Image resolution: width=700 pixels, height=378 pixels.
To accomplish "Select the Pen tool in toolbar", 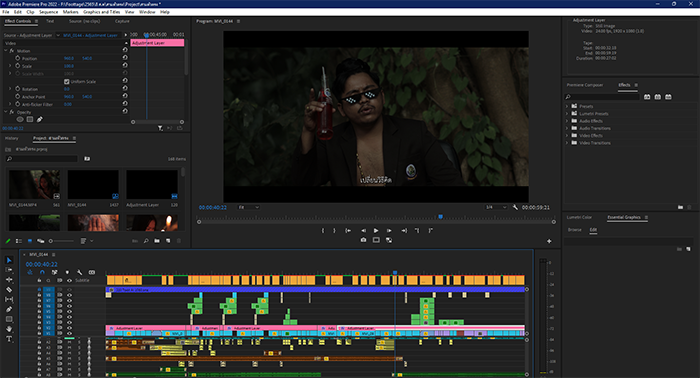I will tap(9, 309).
